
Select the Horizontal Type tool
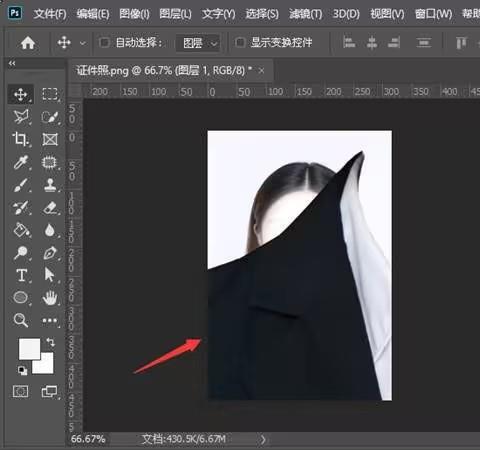click(x=21, y=275)
